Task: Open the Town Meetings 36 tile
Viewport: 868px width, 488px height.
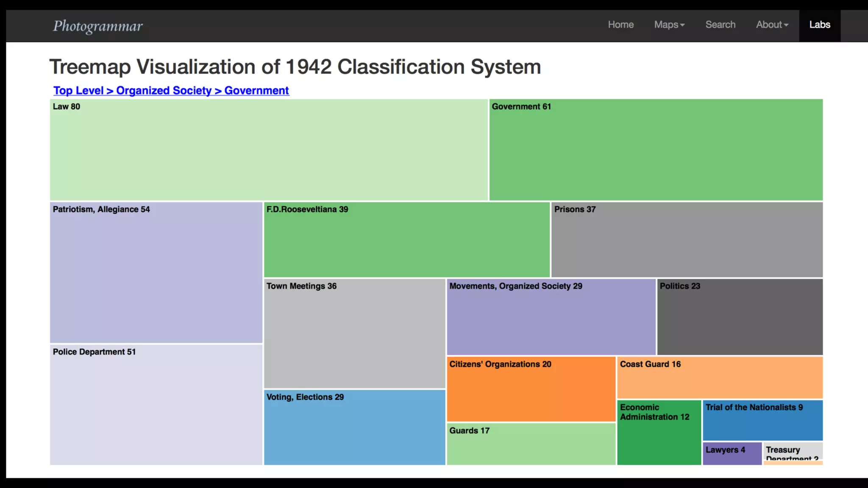Action: point(354,333)
